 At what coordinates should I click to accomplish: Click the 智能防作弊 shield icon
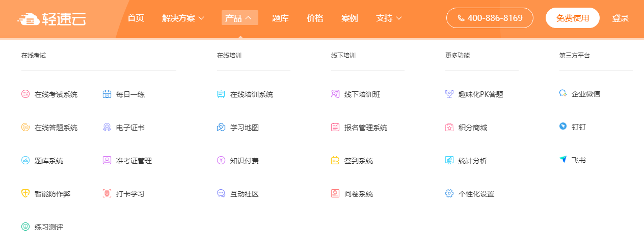[25, 193]
